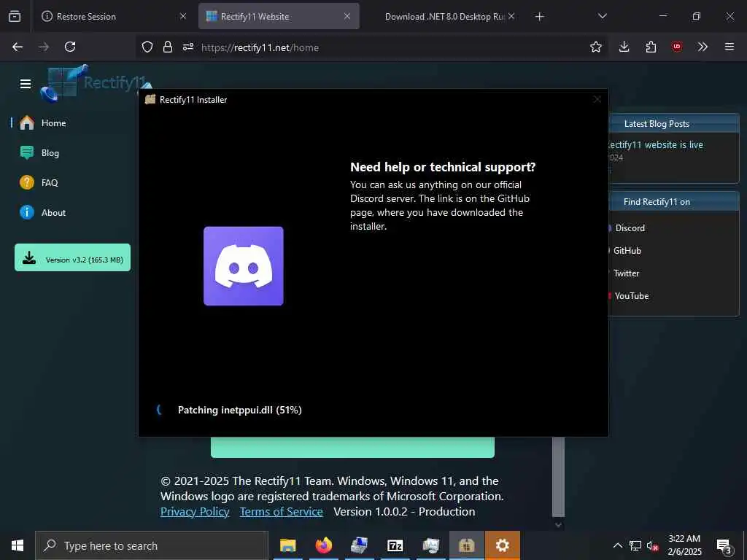Click the 'Latest Blog Posts' panel header
The width and height of the screenshot is (747, 560).
coord(673,124)
